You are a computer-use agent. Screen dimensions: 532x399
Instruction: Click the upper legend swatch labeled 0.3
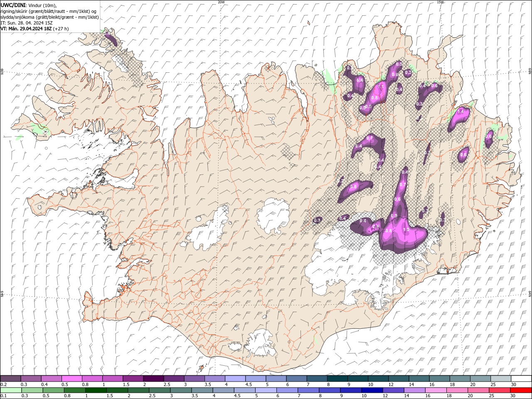[31, 379]
